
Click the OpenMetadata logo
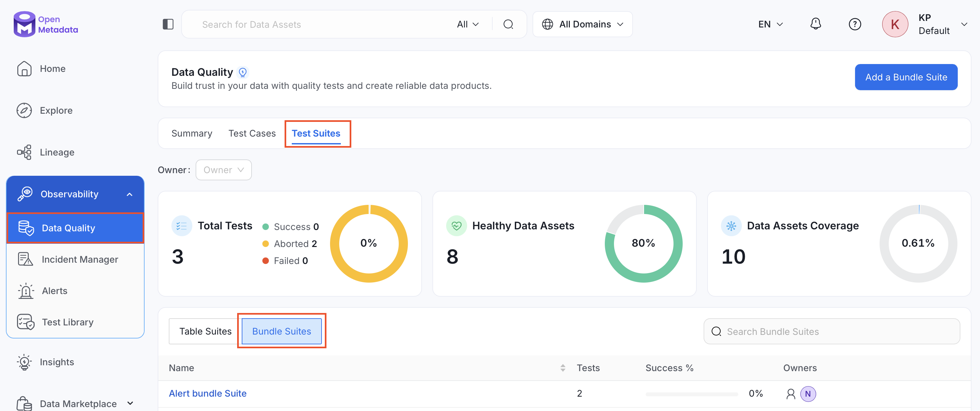click(46, 24)
